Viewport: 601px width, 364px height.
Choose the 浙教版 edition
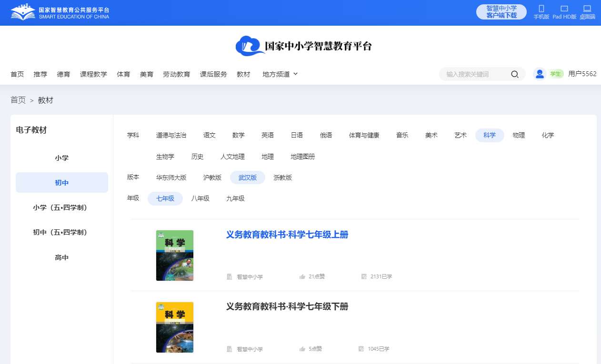[283, 177]
